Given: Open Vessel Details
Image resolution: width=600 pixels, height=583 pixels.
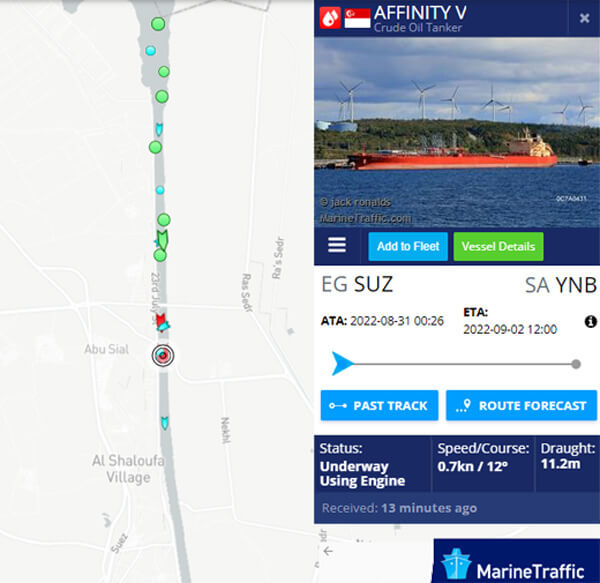Looking at the screenshot, I should tap(498, 246).
